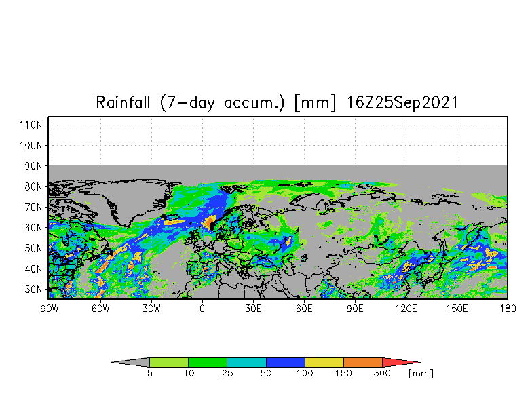Click the longitude label '30W'

[151, 309]
